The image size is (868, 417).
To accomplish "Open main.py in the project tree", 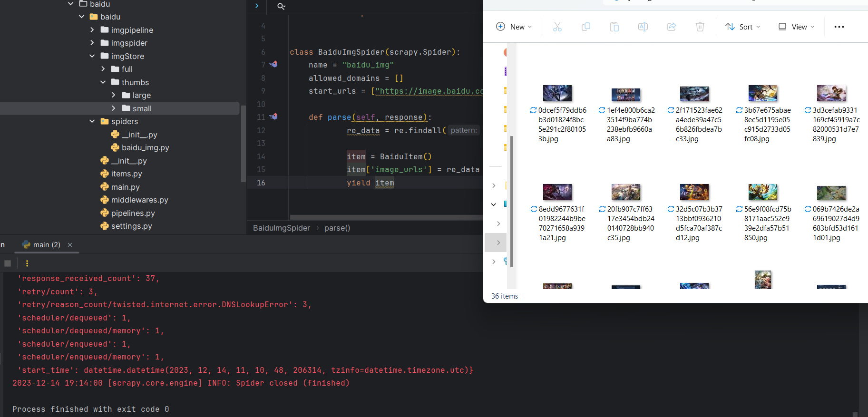I will coord(126,187).
